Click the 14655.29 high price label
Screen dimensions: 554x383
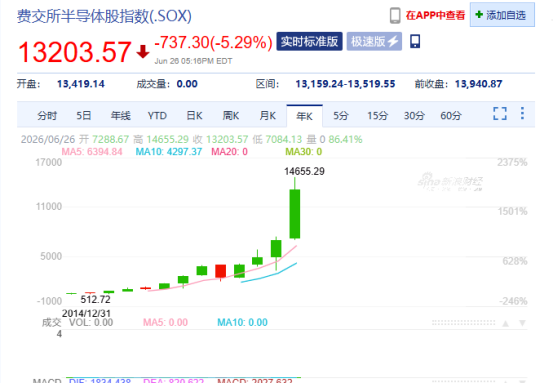pos(304,172)
